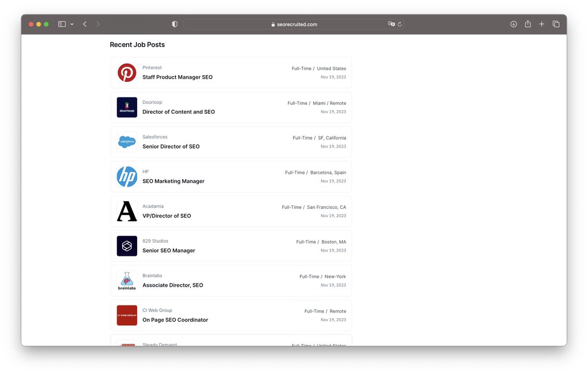
Task: Click Nov 19, 2023 date on Pinterest row
Action: (x=333, y=77)
